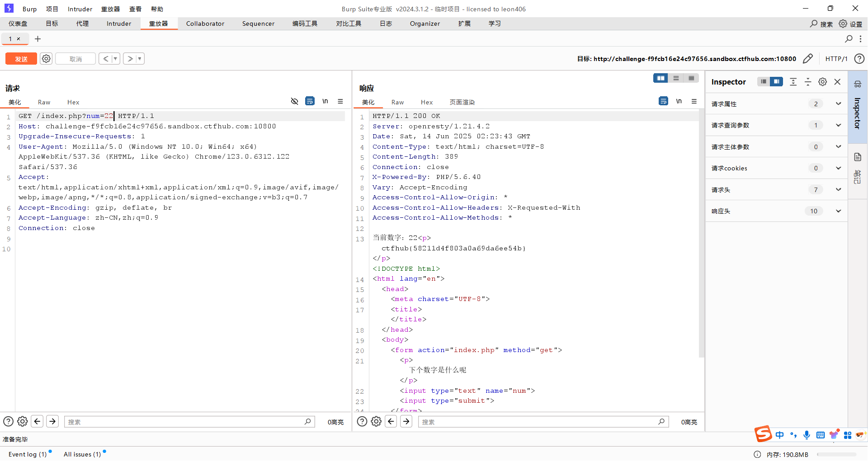The image size is (868, 461).
Task: Toggle word wrap icon in response panel
Action: (663, 101)
